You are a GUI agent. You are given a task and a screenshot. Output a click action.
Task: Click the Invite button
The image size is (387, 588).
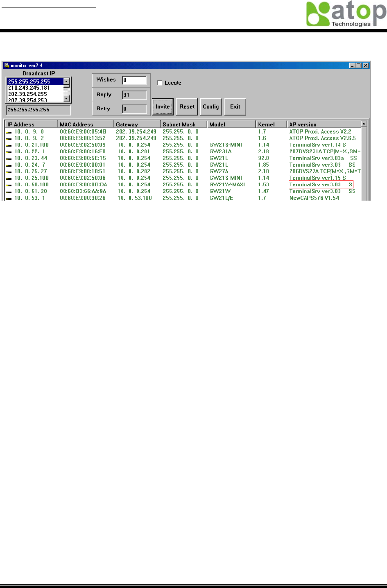pyautogui.click(x=163, y=107)
